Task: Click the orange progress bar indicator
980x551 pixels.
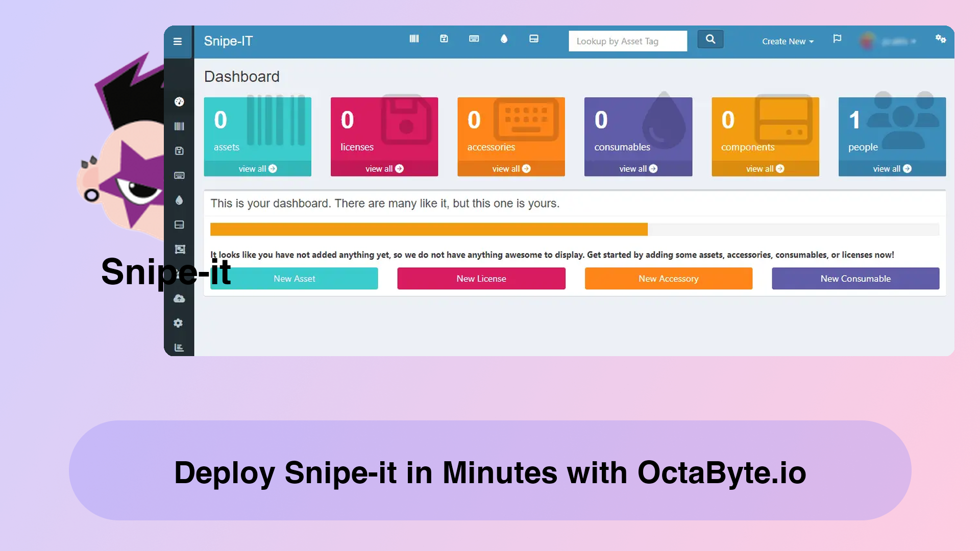Action: (x=429, y=229)
